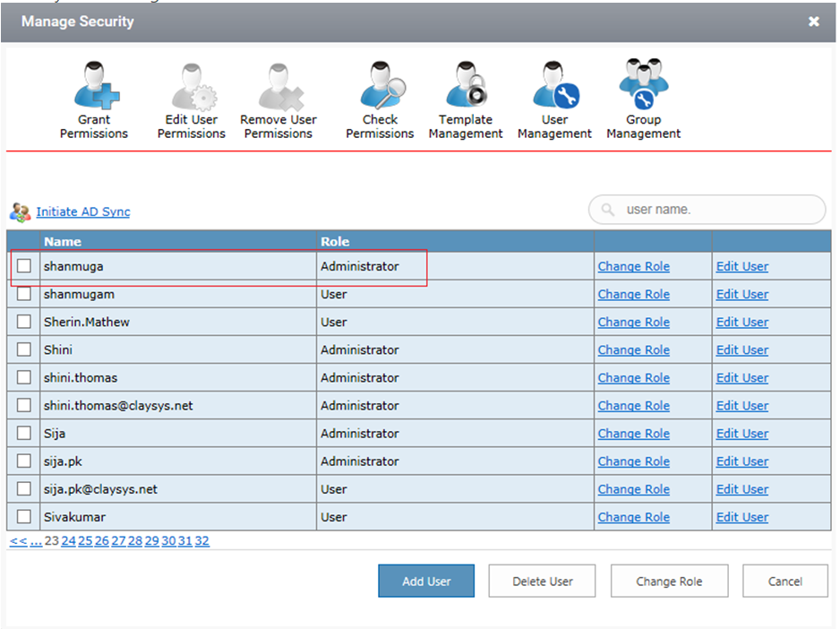Change Role of shini.thomas
840x629 pixels.
[x=634, y=378]
